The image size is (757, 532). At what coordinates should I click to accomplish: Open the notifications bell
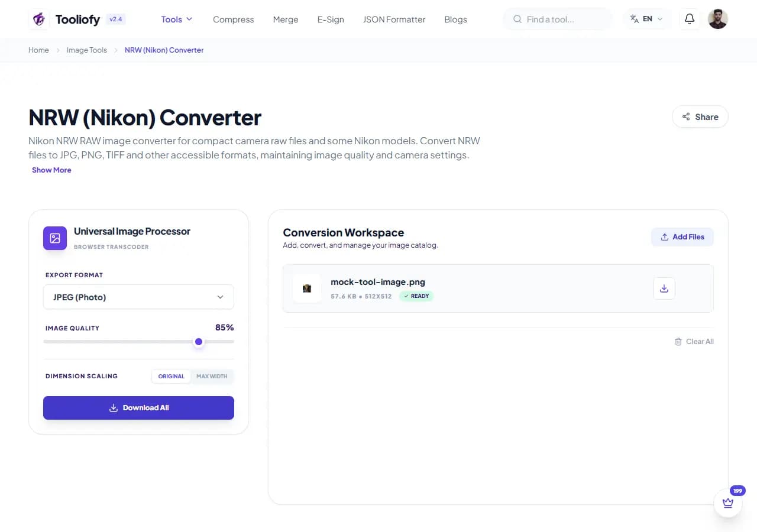click(689, 19)
